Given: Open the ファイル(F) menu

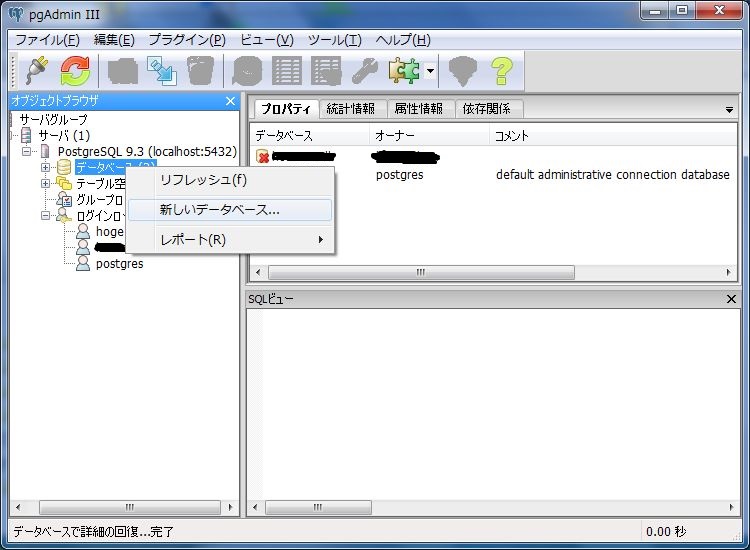Looking at the screenshot, I should pos(47,40).
